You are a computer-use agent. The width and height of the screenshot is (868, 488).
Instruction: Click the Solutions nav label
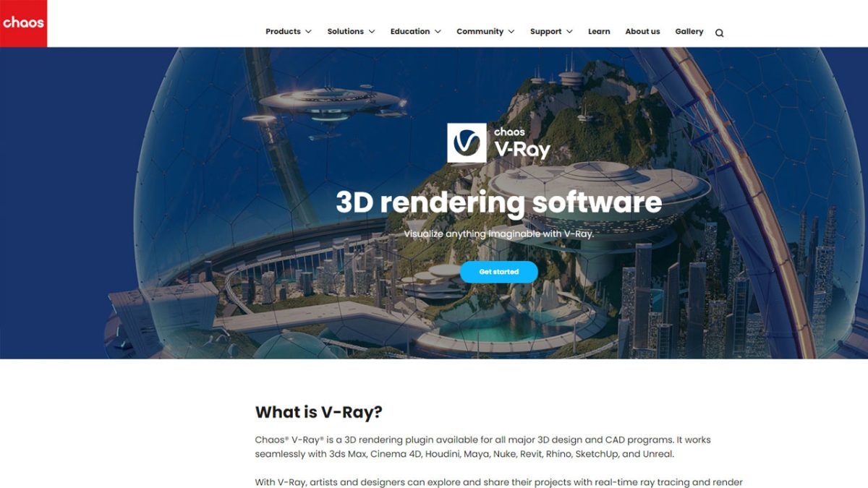point(346,31)
